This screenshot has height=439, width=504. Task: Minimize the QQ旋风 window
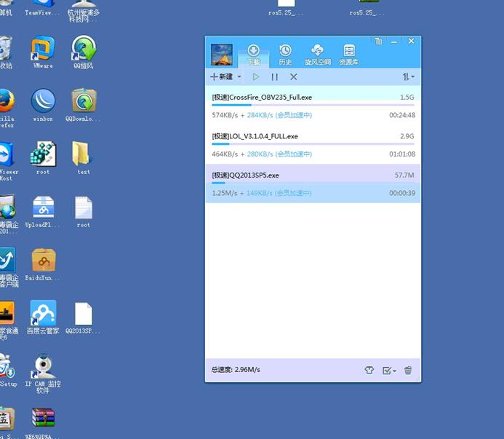pos(394,41)
